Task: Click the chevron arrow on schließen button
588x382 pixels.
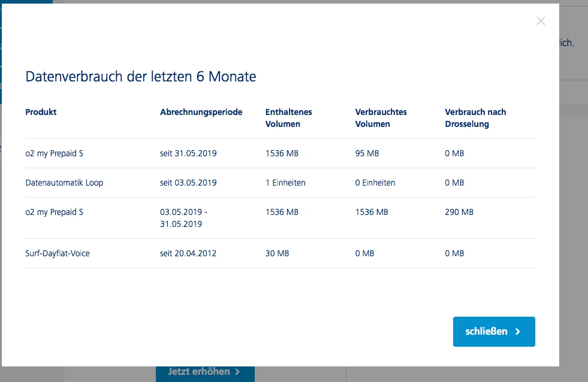Action: (x=518, y=332)
